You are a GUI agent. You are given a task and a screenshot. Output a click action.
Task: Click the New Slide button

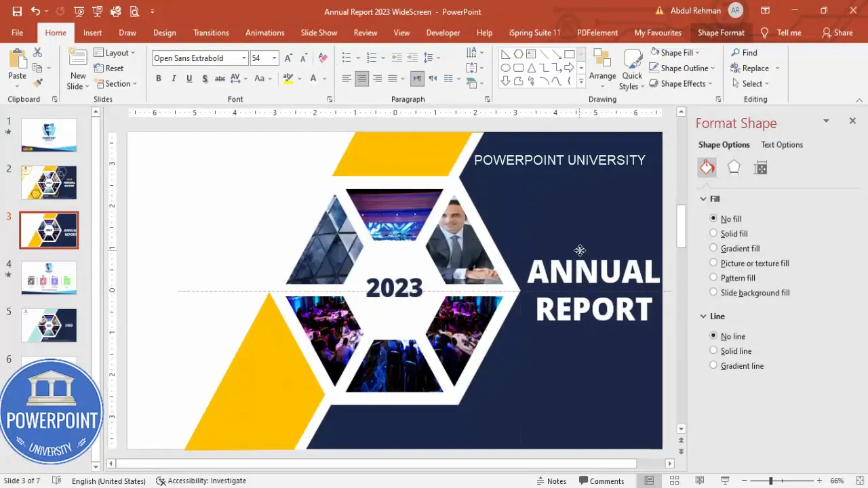point(78,69)
